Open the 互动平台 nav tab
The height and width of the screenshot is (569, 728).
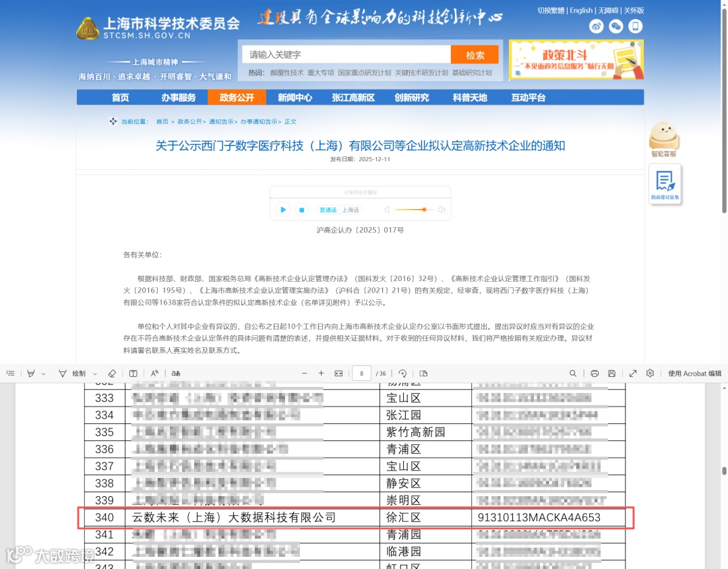[x=528, y=98]
